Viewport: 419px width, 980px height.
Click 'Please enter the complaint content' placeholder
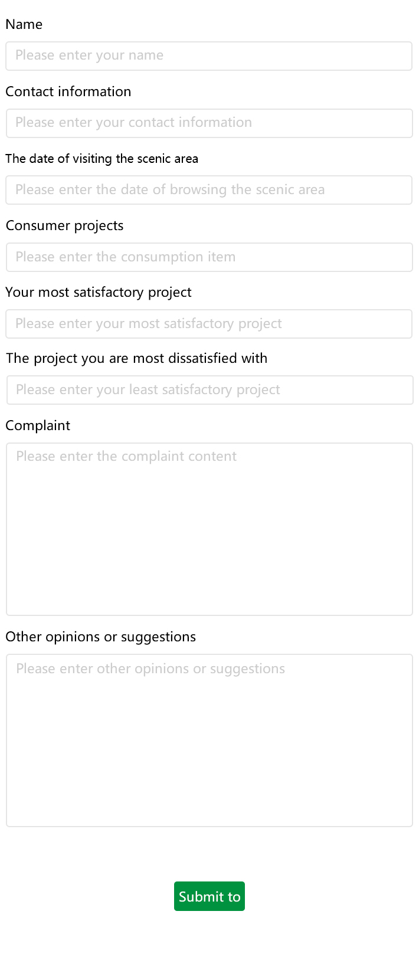coord(126,456)
